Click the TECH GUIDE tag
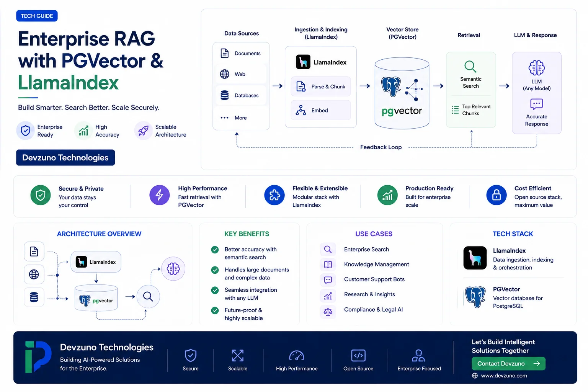588x392 pixels. (x=37, y=16)
